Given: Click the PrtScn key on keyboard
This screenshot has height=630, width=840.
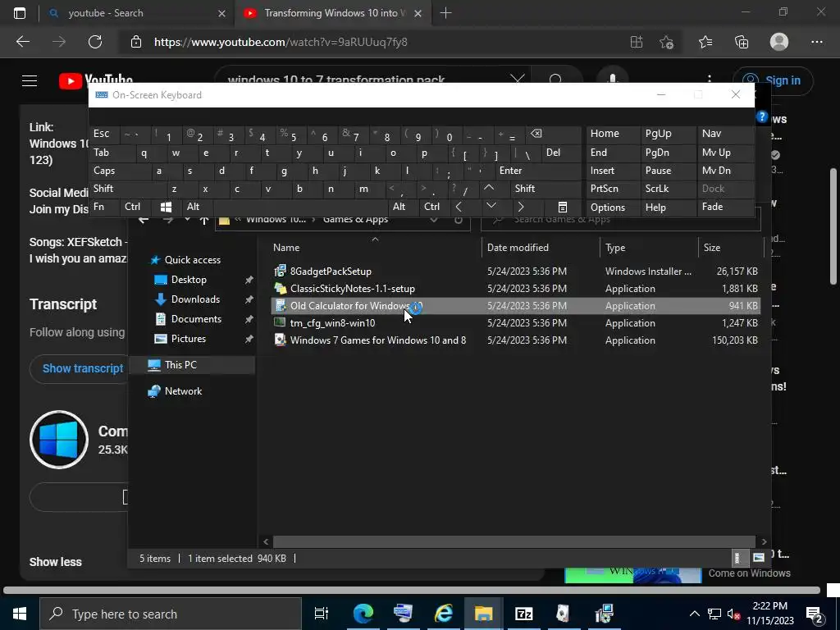Looking at the screenshot, I should pyautogui.click(x=614, y=189).
